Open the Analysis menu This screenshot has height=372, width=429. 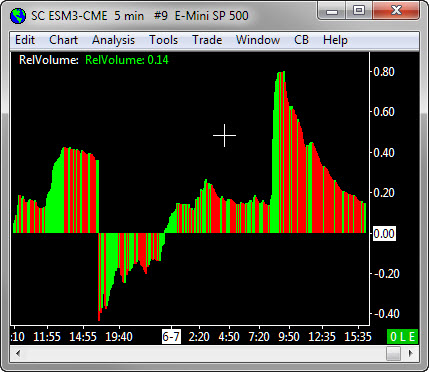(113, 40)
